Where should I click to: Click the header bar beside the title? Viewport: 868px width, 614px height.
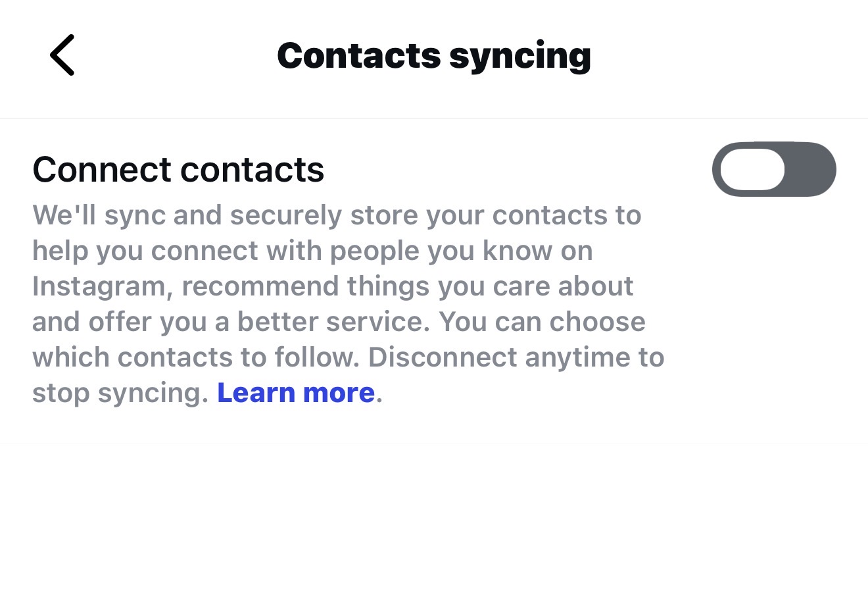click(x=723, y=55)
